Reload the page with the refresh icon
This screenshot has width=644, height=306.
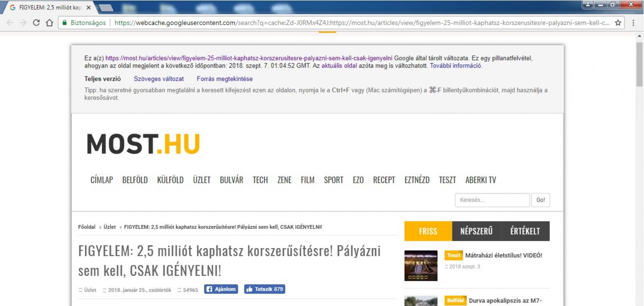pos(36,23)
